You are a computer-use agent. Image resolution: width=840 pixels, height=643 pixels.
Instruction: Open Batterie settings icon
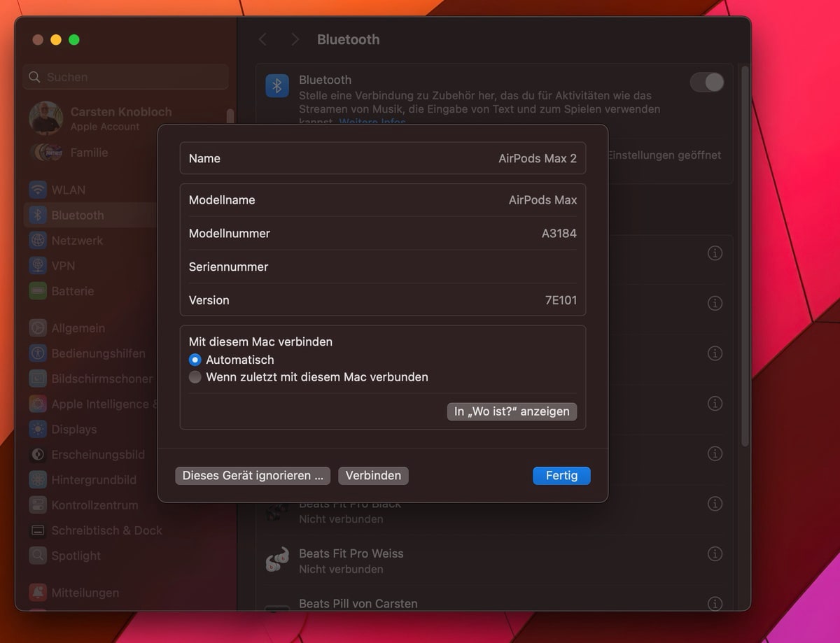coord(38,290)
